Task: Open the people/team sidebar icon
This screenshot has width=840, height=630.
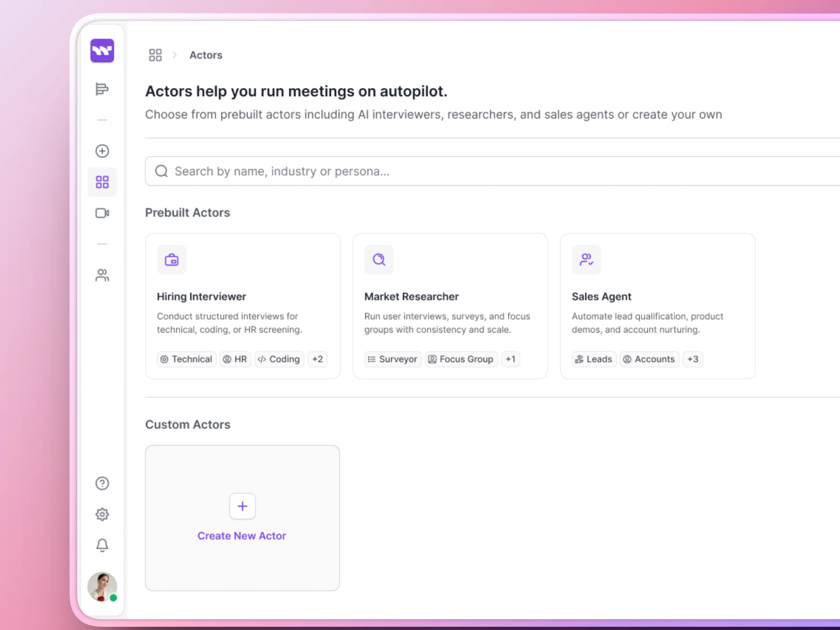Action: tap(102, 275)
